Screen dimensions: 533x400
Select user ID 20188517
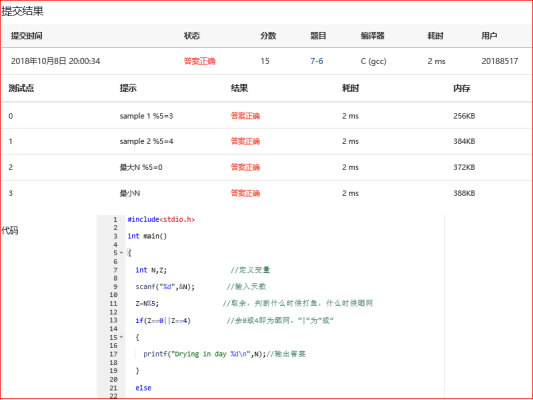500,61
